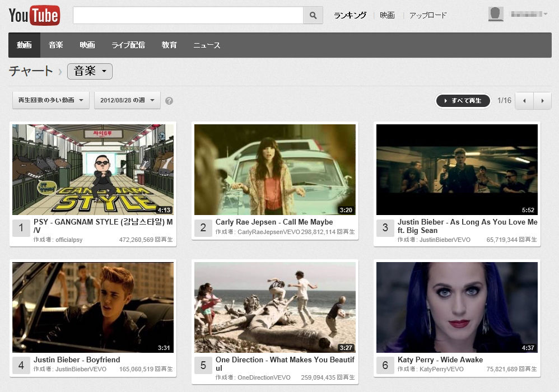Open the question mark help icon

click(169, 101)
